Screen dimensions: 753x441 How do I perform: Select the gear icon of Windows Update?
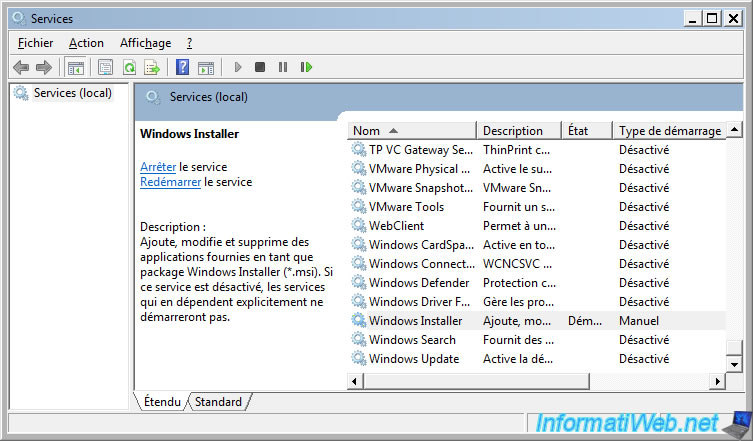pyautogui.click(x=358, y=358)
